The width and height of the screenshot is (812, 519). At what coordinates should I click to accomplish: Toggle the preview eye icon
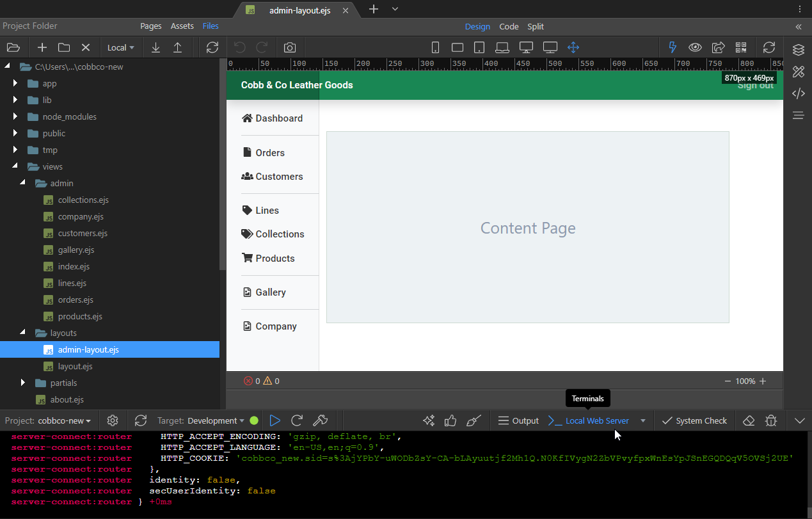695,47
